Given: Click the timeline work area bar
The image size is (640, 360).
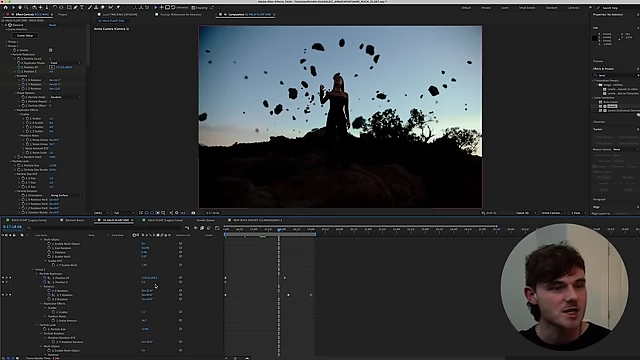Looking at the screenshot, I should click(270, 234).
